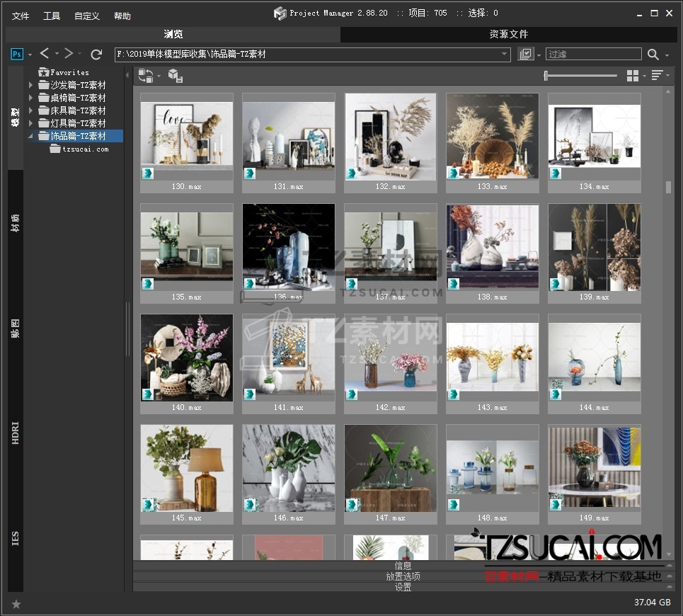Open the sort order options icon
This screenshot has height=616, width=683.
658,75
